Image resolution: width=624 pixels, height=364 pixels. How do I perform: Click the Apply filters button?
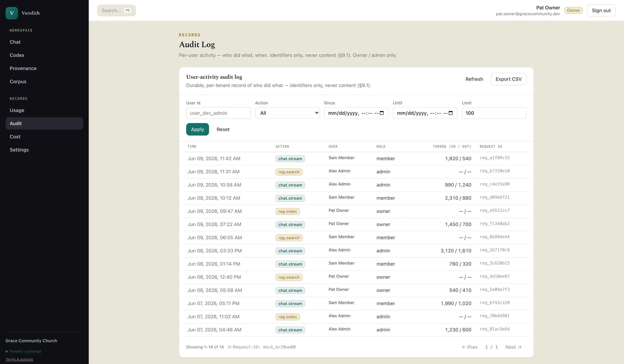(197, 129)
